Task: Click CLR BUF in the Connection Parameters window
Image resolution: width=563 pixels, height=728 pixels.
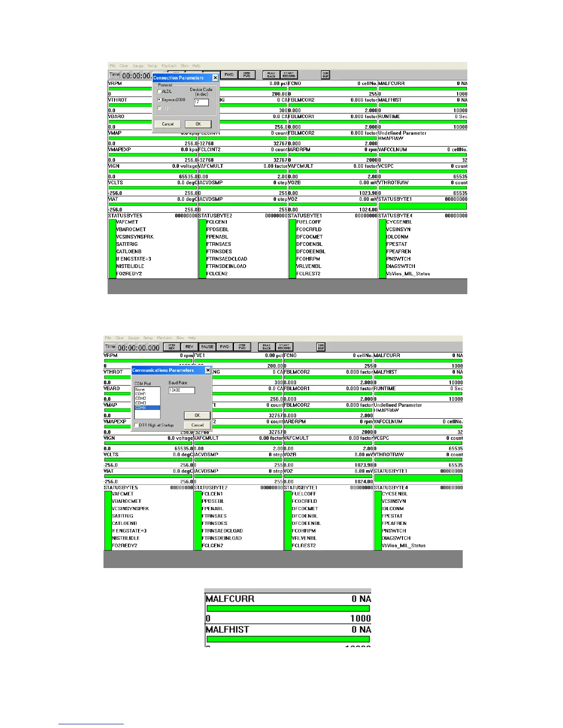Action: [x=326, y=75]
